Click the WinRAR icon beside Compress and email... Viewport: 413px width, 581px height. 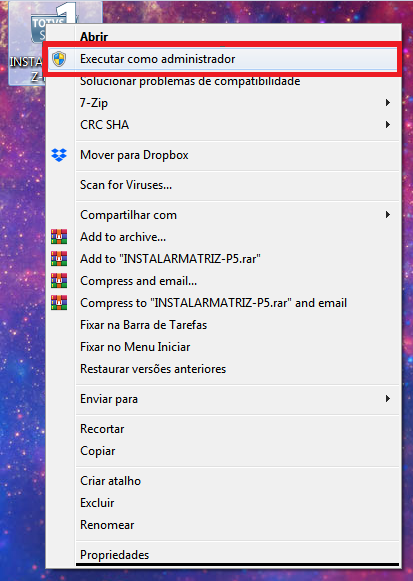59,280
